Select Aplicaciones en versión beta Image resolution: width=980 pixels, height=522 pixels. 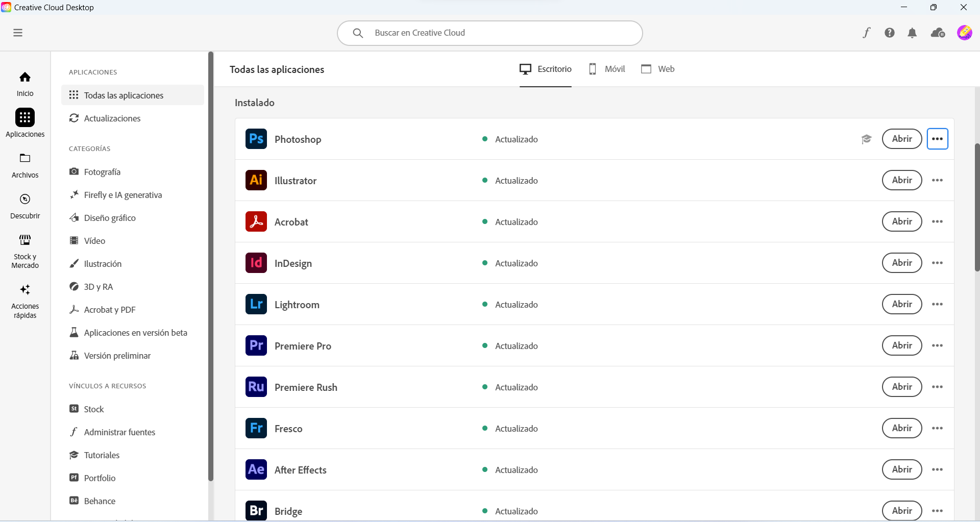[135, 332]
